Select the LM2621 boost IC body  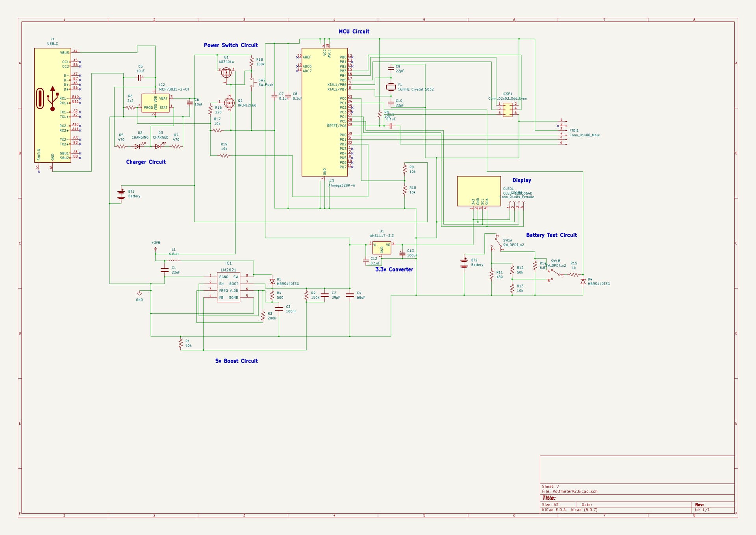[228, 287]
